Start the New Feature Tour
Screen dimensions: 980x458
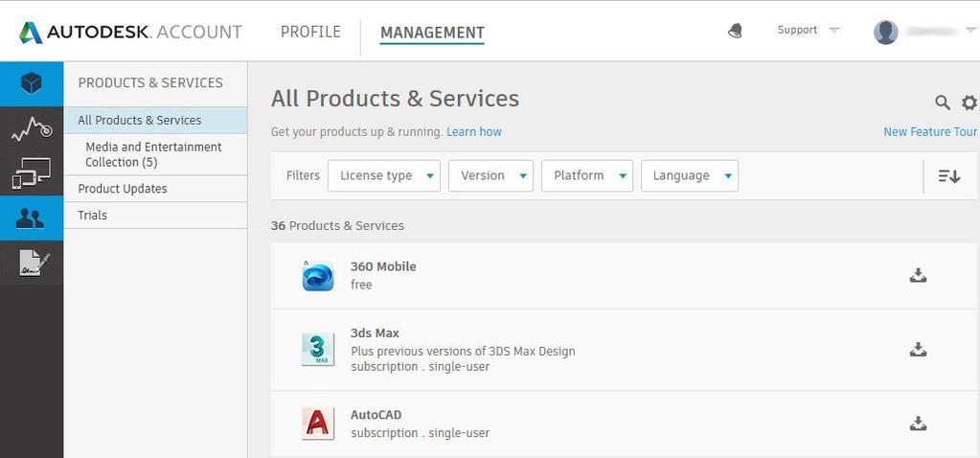(930, 132)
